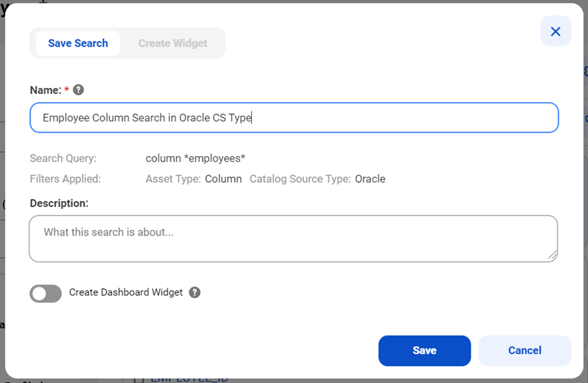
Task: Click the 'Asset Type:' filter label
Action: (x=173, y=179)
